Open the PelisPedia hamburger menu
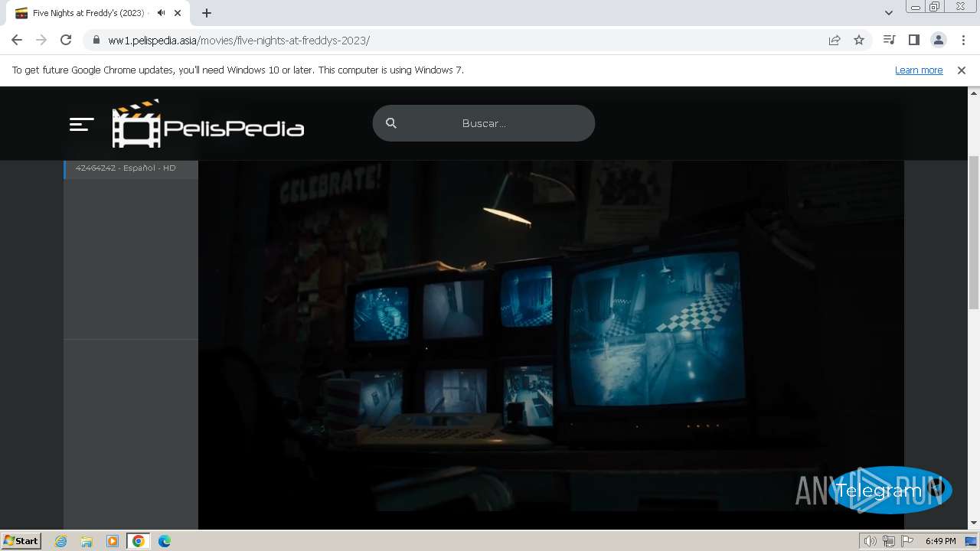Viewport: 980px width, 551px height. pos(81,124)
